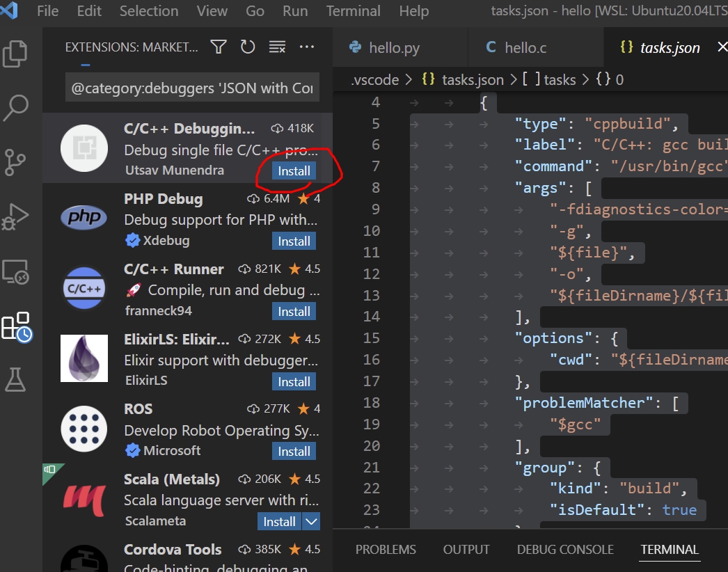Open the File menu
728x572 pixels.
coord(48,10)
